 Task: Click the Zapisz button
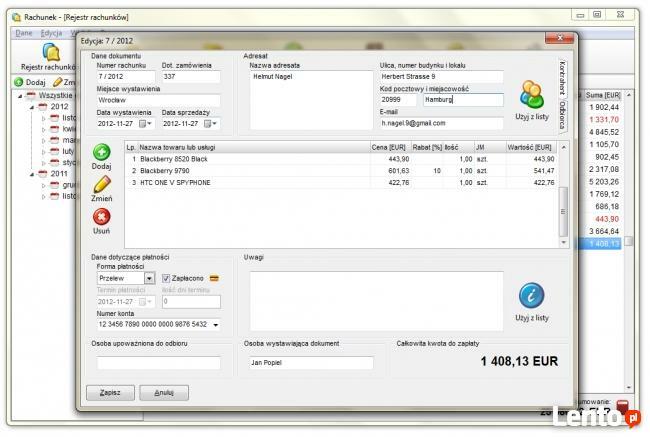[110, 392]
